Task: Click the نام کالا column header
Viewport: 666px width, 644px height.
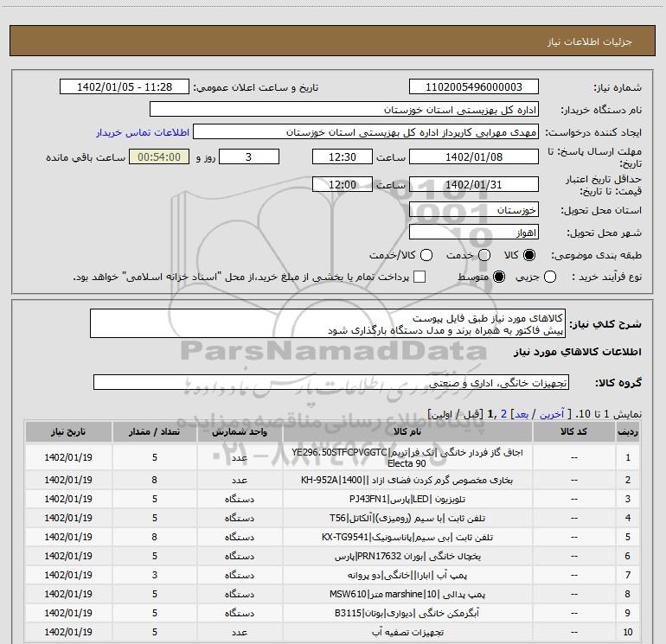Action: point(407,431)
